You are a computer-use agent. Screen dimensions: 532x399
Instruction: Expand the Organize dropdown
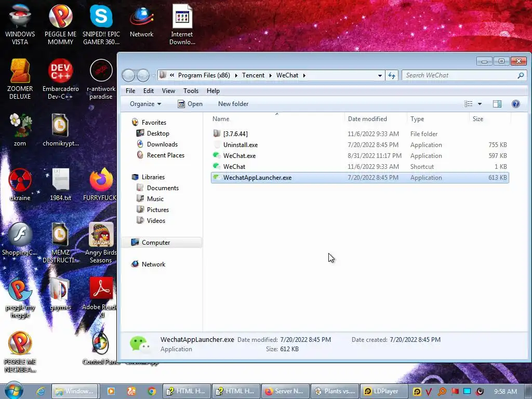[145, 104]
